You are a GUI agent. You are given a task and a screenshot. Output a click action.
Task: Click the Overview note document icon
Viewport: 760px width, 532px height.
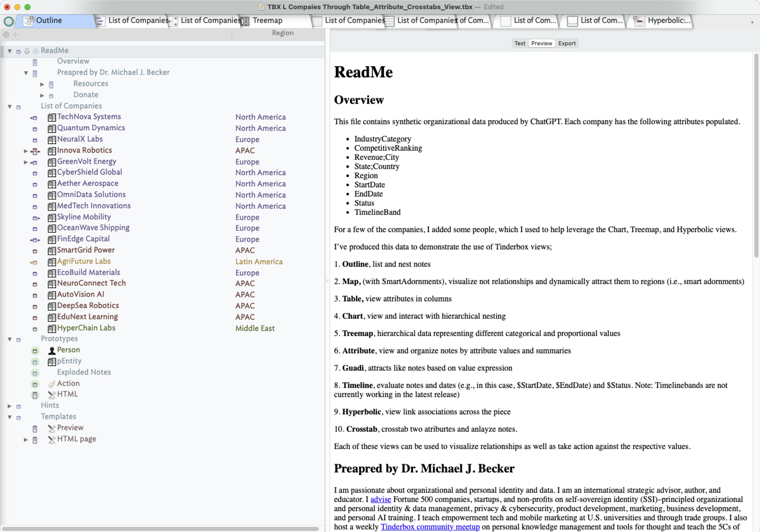coord(35,62)
